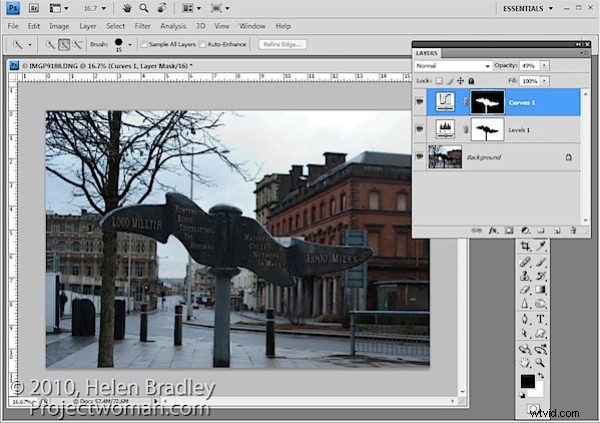Select the Brush tool in toolbox
This screenshot has height=423, width=600.
[x=540, y=262]
